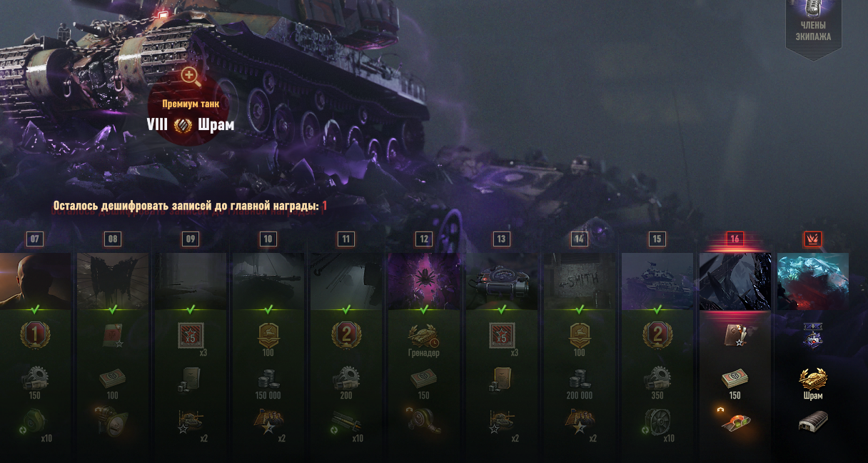Click the 150 bonds reward in stage 16

735,379
